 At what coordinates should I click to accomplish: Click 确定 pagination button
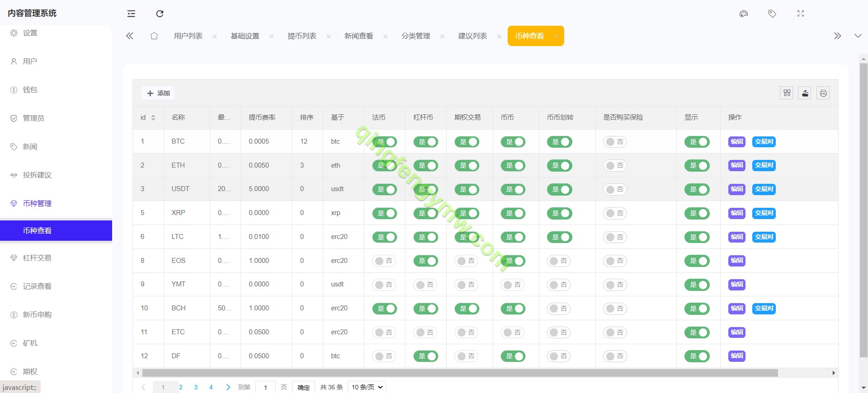[x=304, y=387]
